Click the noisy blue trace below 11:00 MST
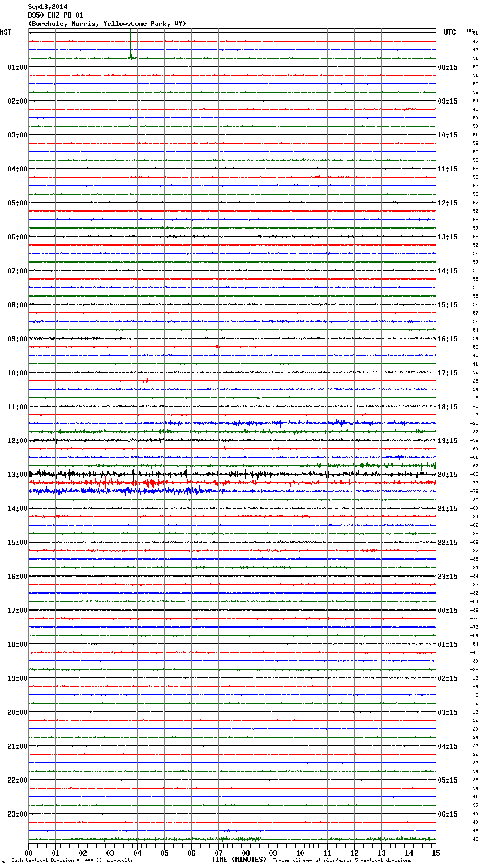Viewport: 481px width, 868px height. tap(232, 423)
